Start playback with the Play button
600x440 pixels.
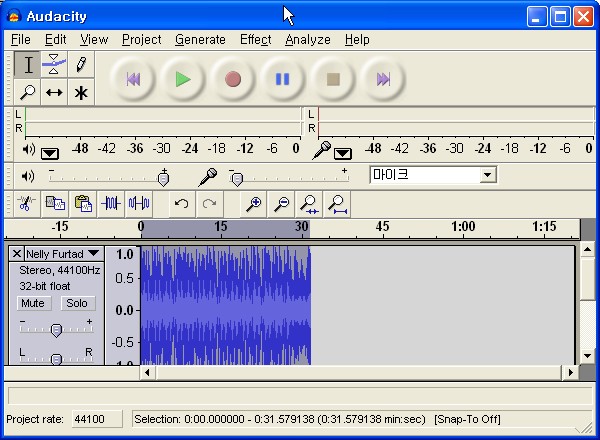coord(183,80)
